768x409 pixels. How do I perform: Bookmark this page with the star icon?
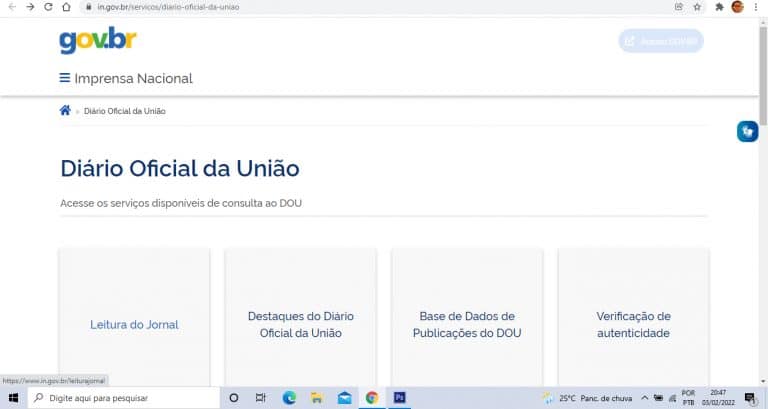pos(697,7)
